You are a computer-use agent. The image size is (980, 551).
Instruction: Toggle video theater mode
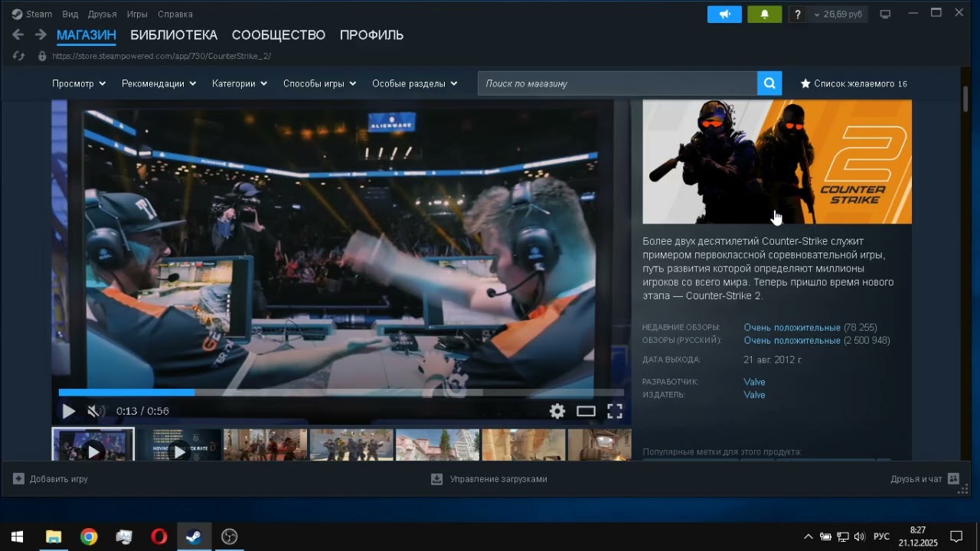point(586,411)
